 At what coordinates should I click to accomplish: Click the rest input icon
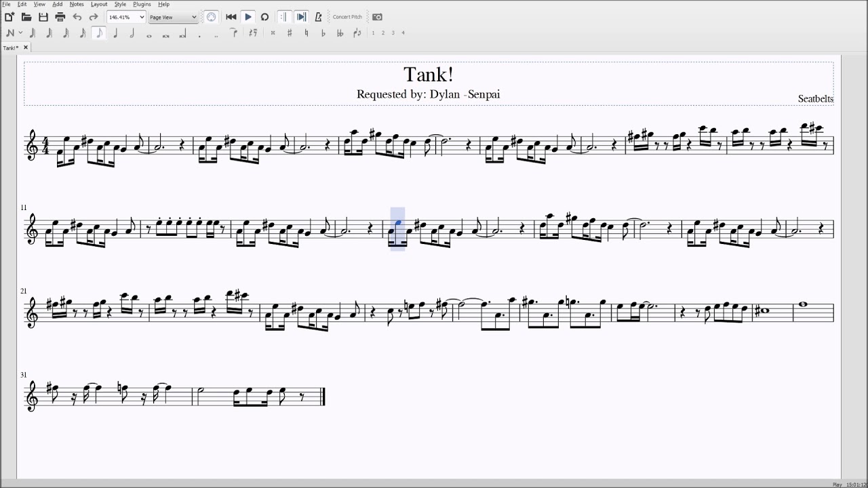[253, 33]
